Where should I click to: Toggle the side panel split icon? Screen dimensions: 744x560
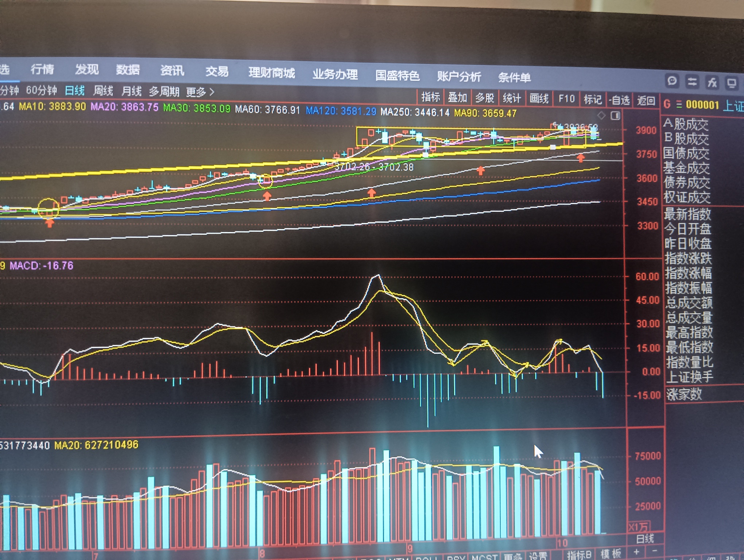coord(615,116)
